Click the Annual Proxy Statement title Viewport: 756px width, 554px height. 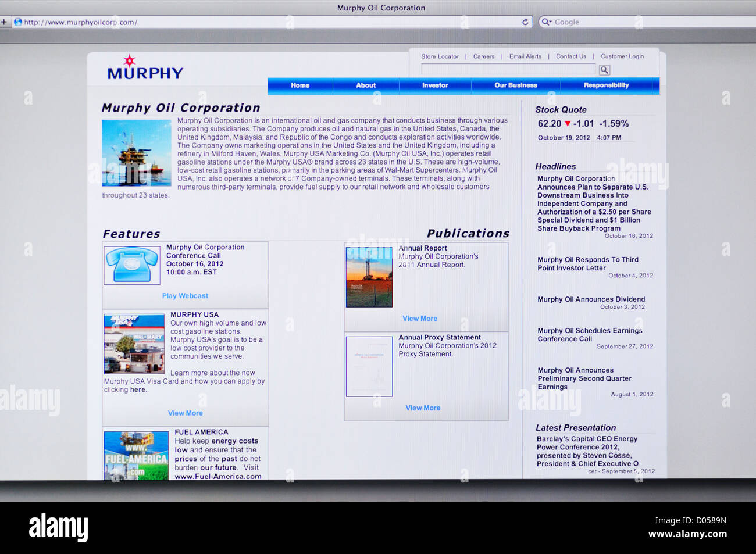tap(440, 338)
